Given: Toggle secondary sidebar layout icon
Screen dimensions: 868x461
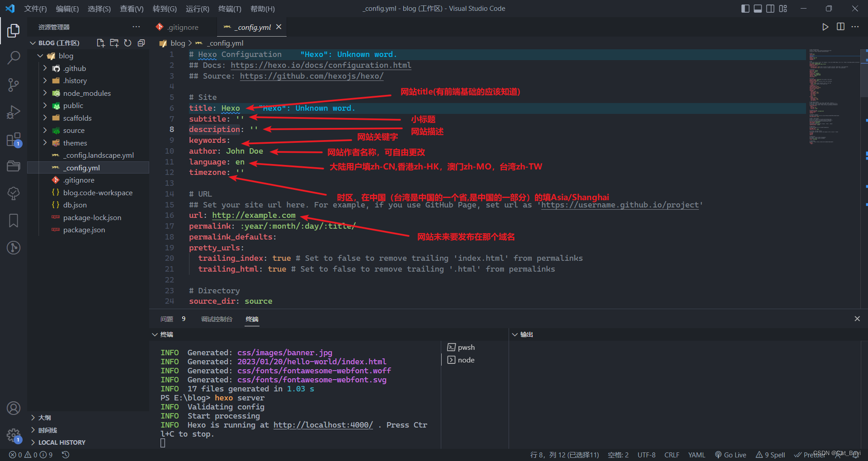Looking at the screenshot, I should pos(770,9).
